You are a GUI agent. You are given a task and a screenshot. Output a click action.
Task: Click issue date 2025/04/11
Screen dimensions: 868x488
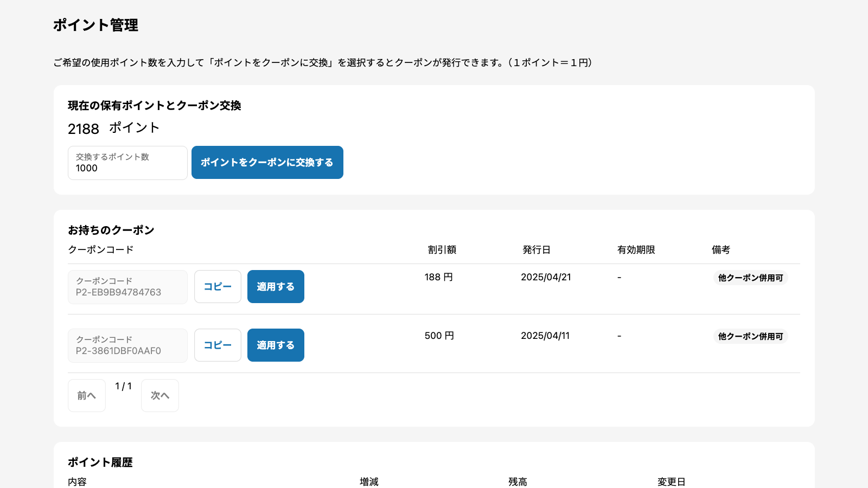coord(545,336)
